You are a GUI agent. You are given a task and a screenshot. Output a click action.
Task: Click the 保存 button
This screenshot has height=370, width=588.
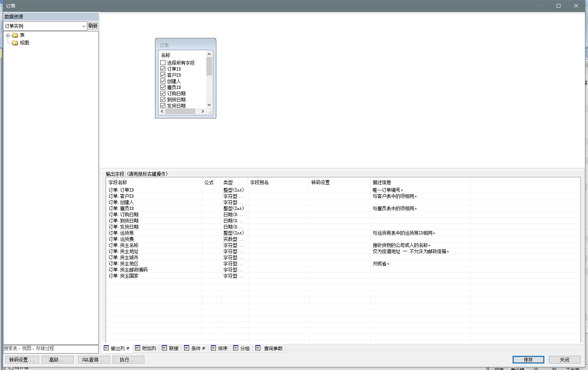[x=528, y=360]
